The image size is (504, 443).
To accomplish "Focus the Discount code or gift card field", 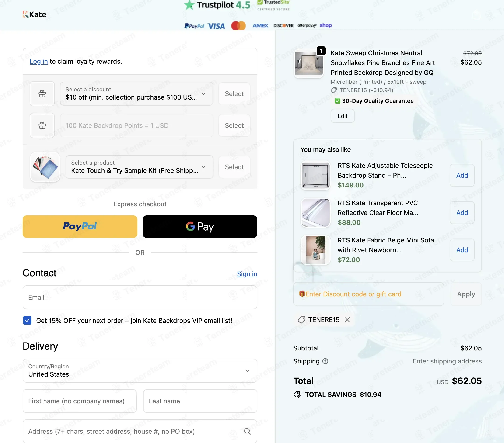I will coord(368,294).
